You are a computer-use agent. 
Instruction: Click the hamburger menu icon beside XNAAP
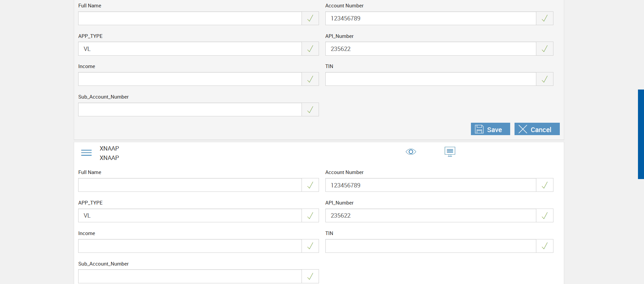86,153
